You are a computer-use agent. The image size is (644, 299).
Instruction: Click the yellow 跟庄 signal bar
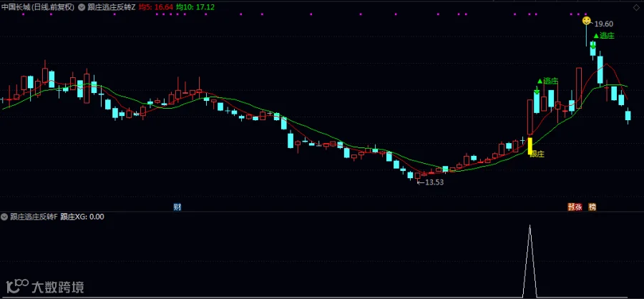coord(530,146)
